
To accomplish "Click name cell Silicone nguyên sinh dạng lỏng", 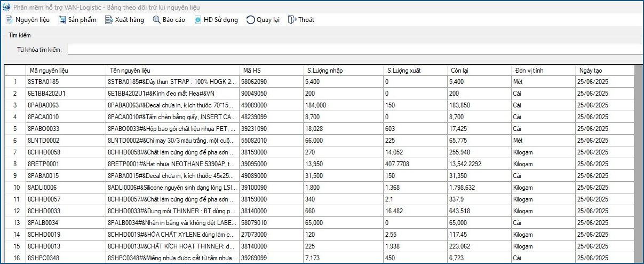I will coord(172,188).
